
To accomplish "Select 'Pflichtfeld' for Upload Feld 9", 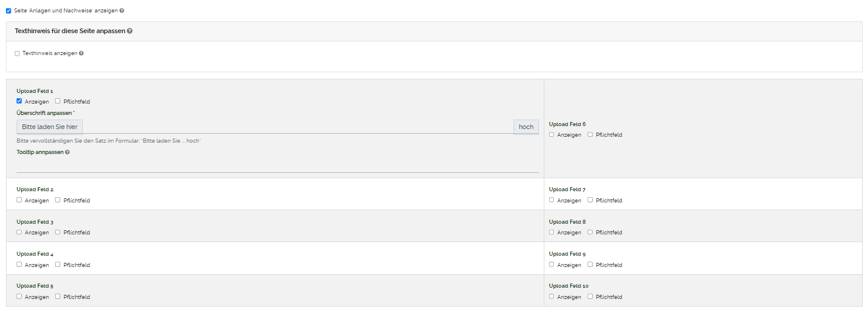I will click(x=590, y=265).
